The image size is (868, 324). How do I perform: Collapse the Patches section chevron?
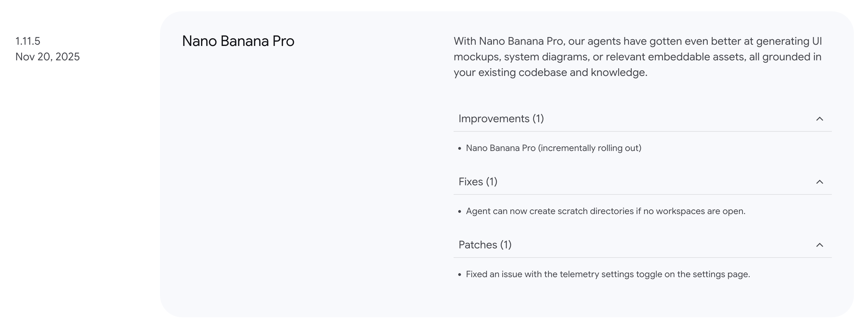tap(820, 245)
